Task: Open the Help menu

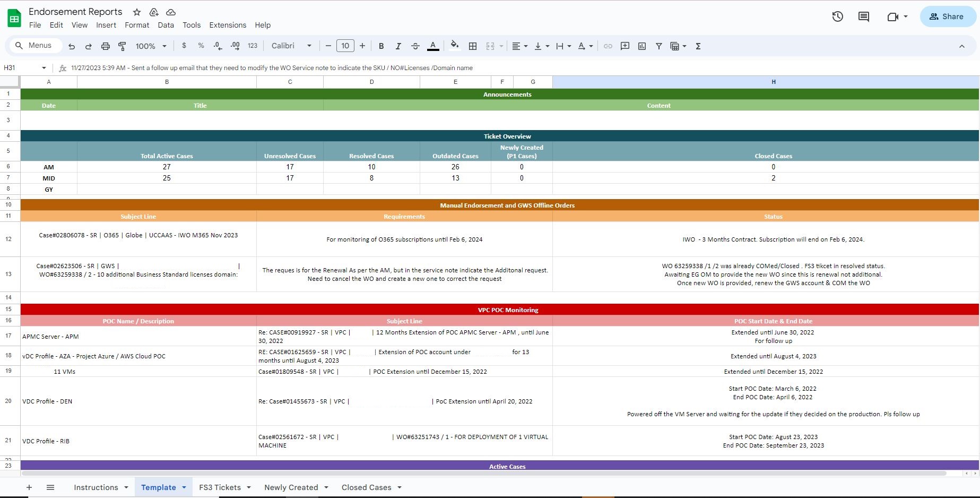Action: pyautogui.click(x=263, y=25)
